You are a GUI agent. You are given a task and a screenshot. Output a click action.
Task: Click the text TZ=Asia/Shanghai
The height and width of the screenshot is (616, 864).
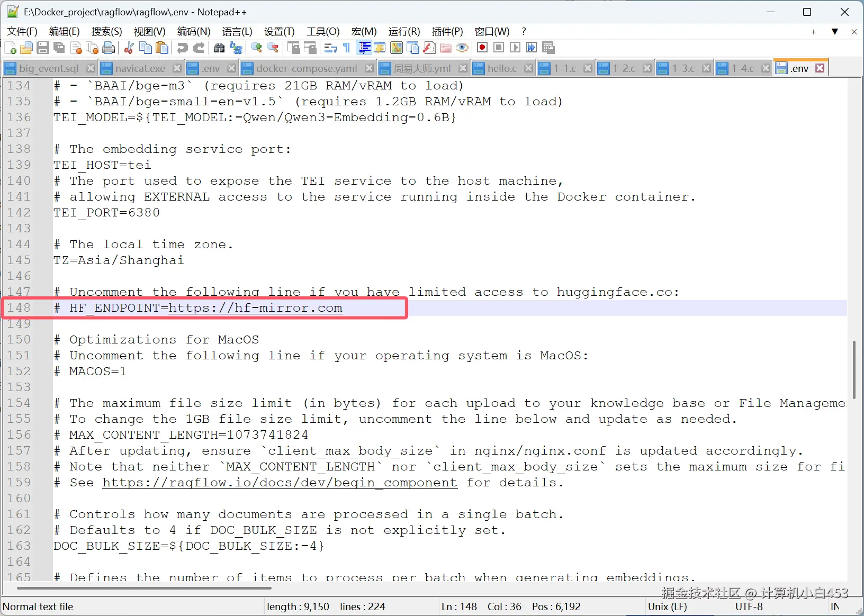119,260
